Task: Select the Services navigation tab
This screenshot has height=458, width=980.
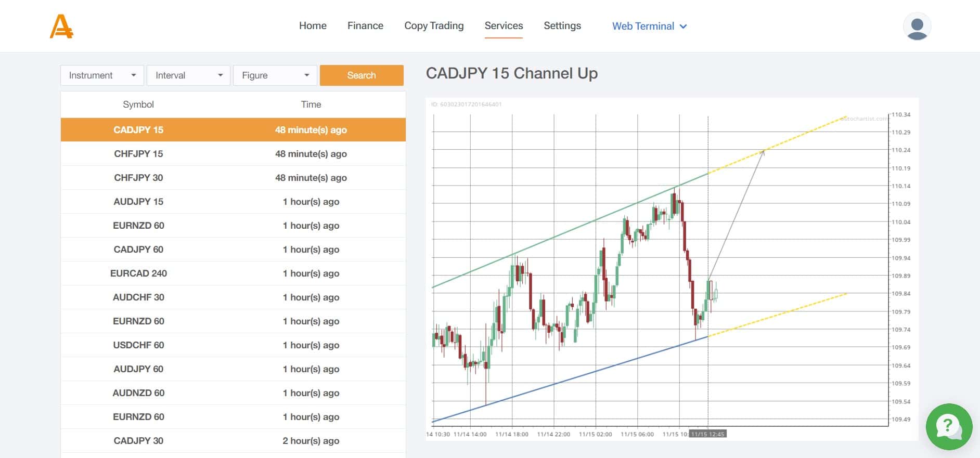Action: click(504, 25)
